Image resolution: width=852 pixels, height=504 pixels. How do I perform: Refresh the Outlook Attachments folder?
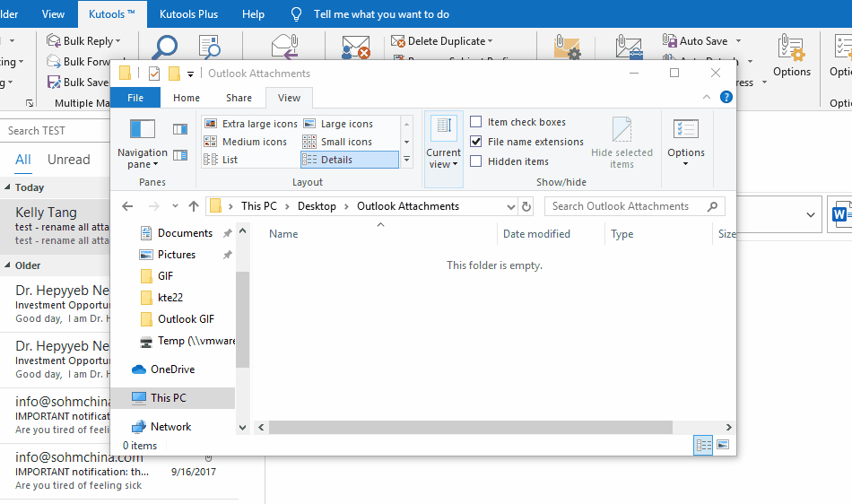click(x=526, y=206)
